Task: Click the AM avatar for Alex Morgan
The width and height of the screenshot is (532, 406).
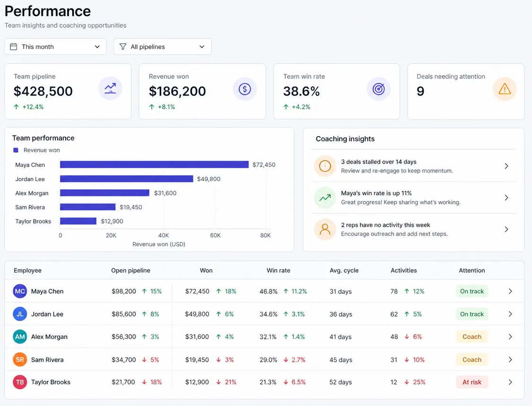Action: pyautogui.click(x=20, y=337)
